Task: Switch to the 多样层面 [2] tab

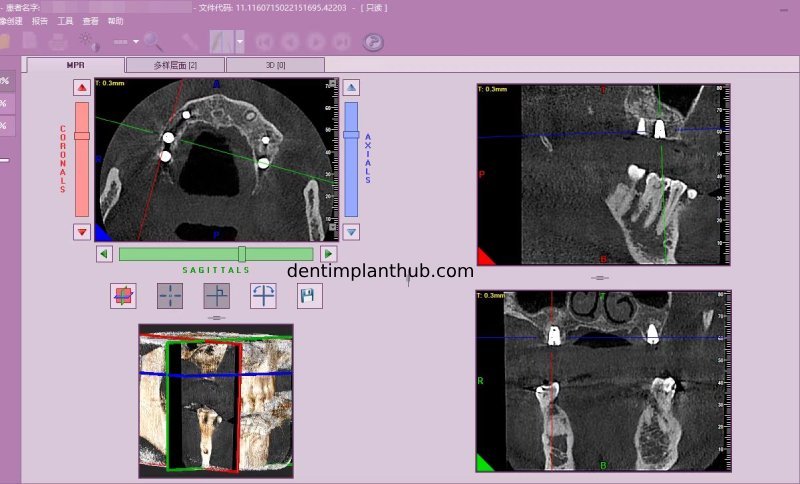Action: pyautogui.click(x=175, y=65)
